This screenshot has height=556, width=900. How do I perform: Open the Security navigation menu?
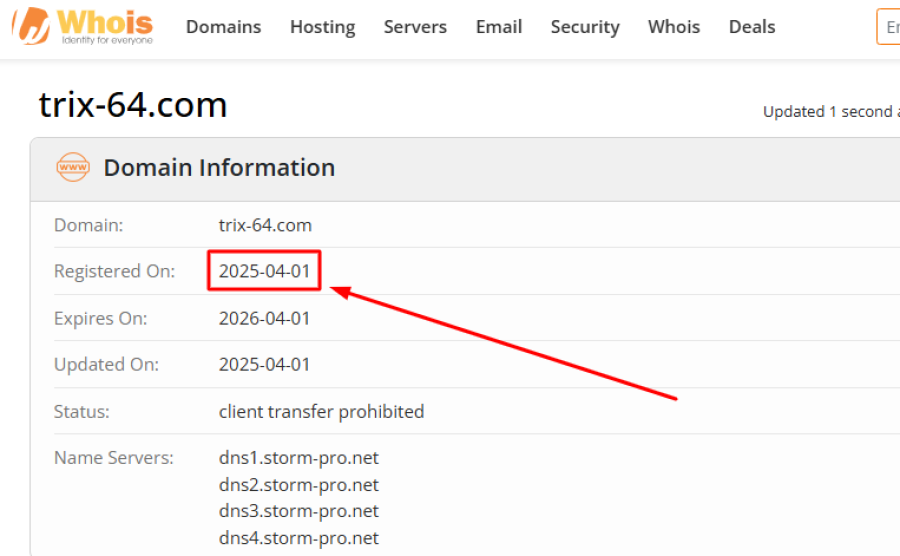(585, 27)
